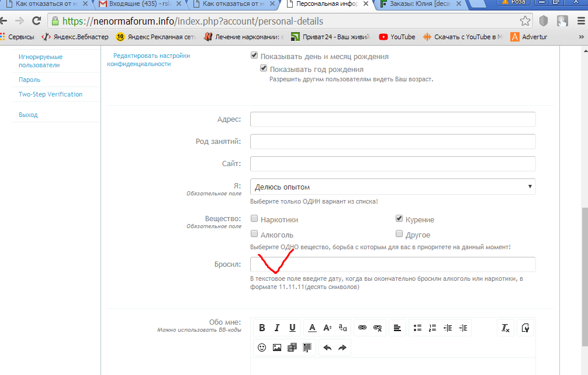Undo the last edit in the editor

(327, 348)
